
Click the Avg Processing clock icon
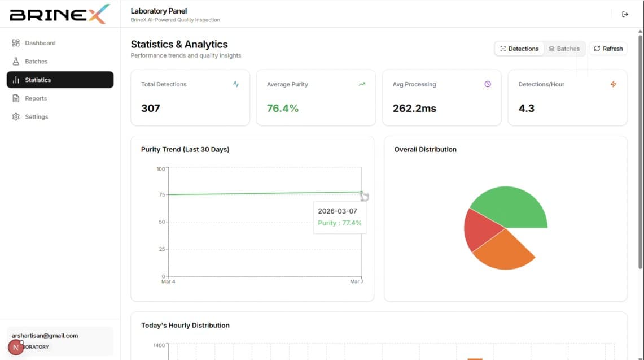pyautogui.click(x=488, y=84)
